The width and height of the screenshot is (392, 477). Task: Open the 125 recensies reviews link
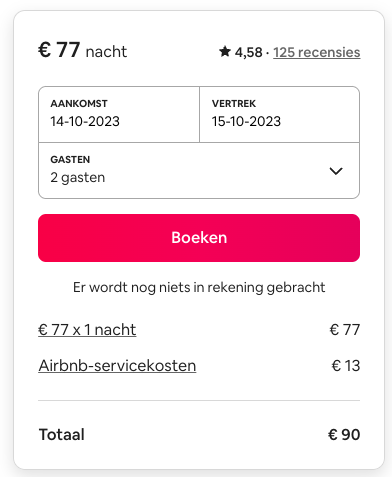(317, 52)
